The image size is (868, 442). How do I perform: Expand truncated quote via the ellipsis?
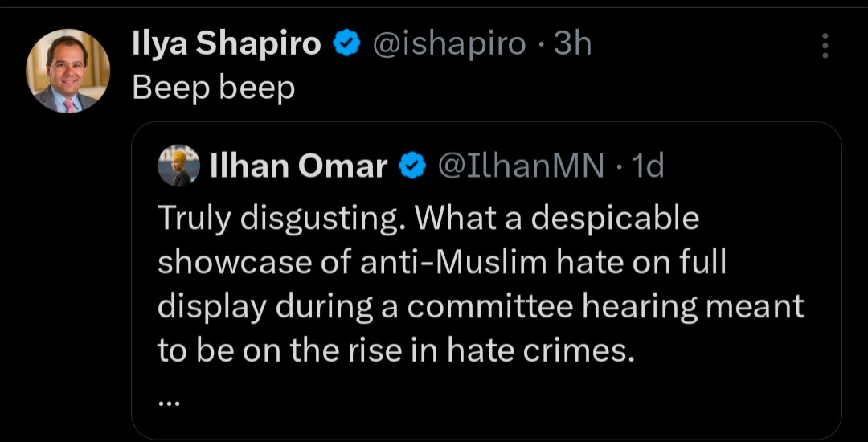pyautogui.click(x=170, y=397)
